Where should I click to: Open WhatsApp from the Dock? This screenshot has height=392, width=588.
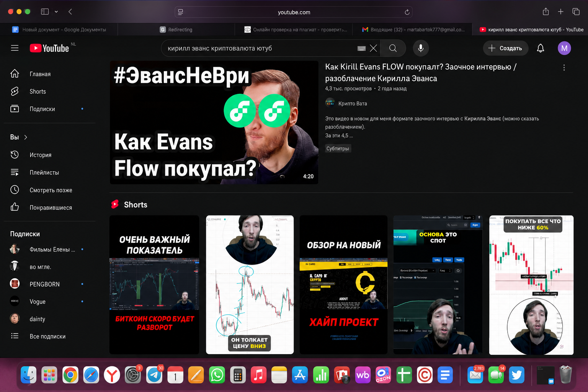point(217,375)
